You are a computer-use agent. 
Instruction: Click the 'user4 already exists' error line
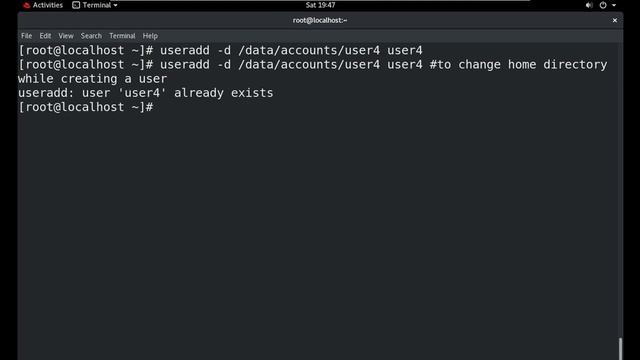click(x=146, y=93)
